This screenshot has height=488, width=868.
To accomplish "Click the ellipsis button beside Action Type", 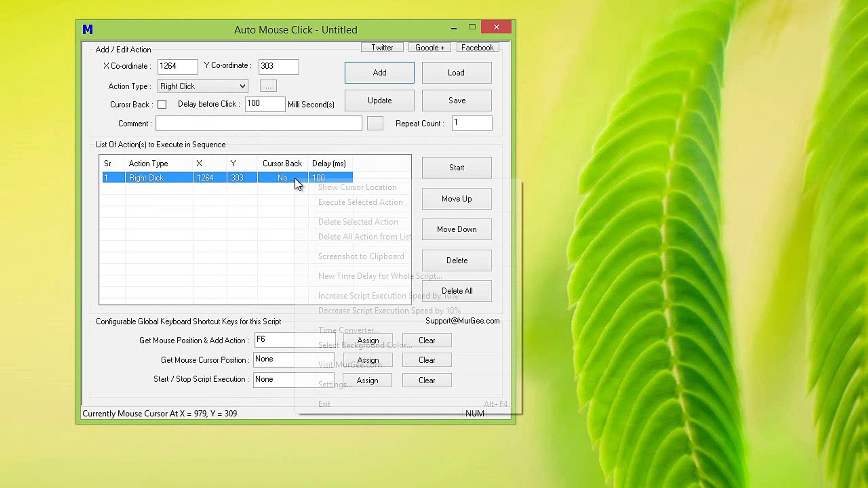I will (x=268, y=86).
